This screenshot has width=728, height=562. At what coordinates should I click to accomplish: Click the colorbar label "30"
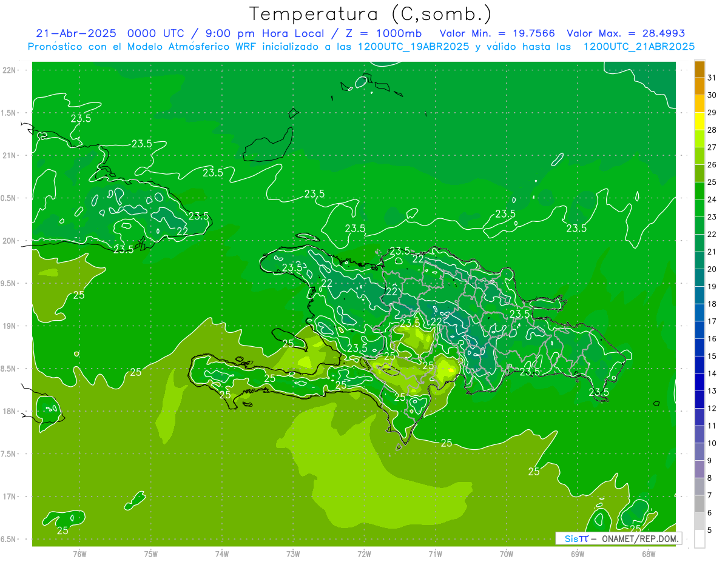click(x=712, y=95)
